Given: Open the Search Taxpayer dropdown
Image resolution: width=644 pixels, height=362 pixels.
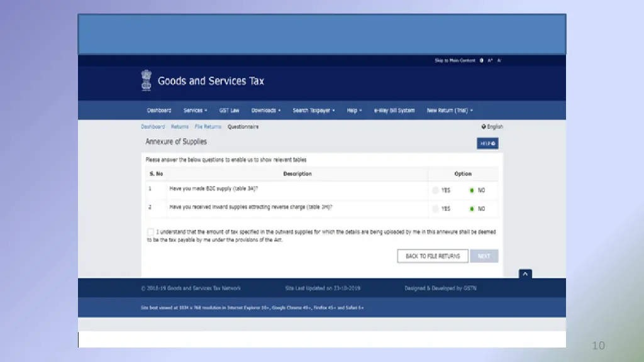Looking at the screenshot, I should (313, 111).
